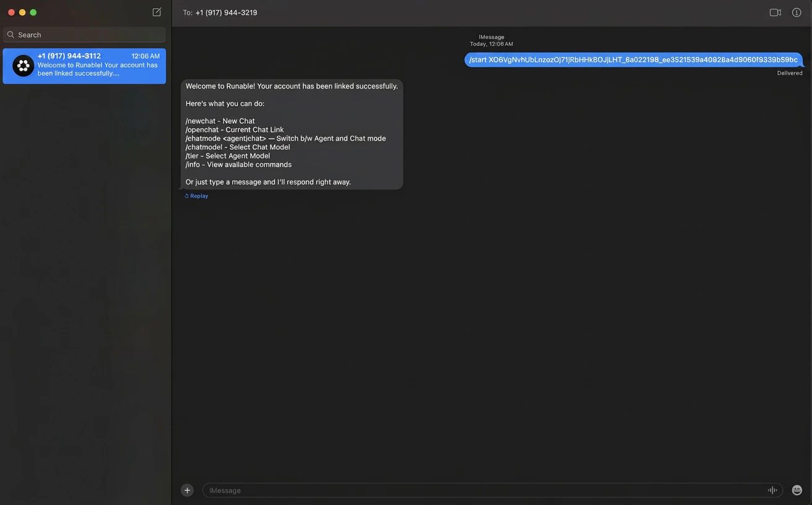Viewport: 812px width, 505px height.
Task: Focus the iMessage text field
Action: [x=492, y=490]
